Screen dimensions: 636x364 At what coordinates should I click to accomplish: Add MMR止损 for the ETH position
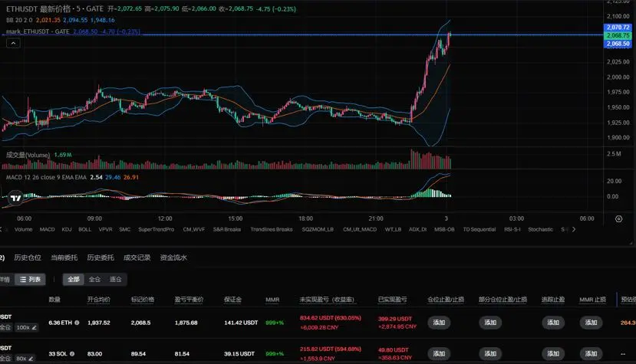[x=591, y=323]
